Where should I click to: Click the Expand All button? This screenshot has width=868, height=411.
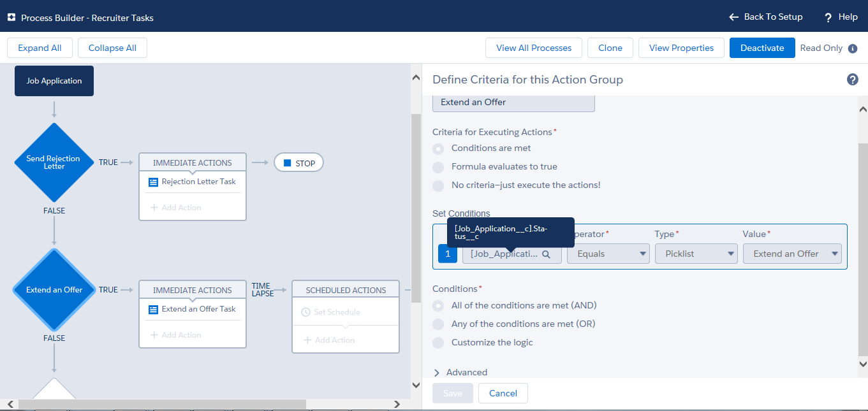tap(40, 48)
